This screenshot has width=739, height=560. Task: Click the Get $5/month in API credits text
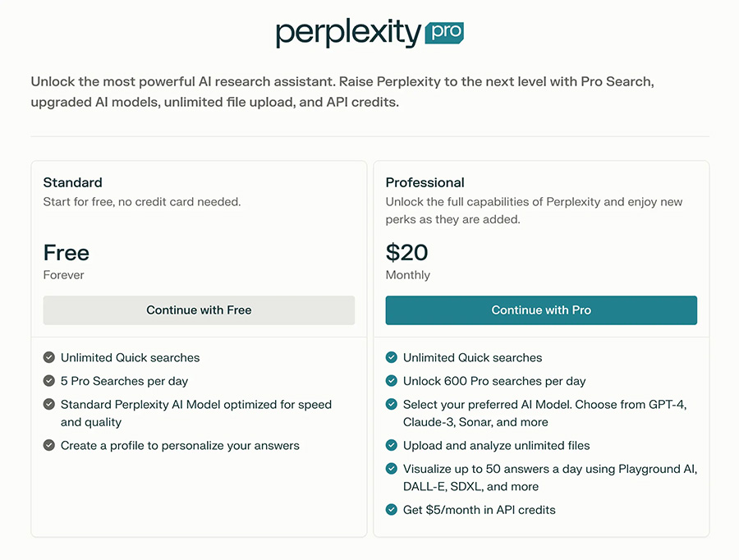[x=479, y=510]
